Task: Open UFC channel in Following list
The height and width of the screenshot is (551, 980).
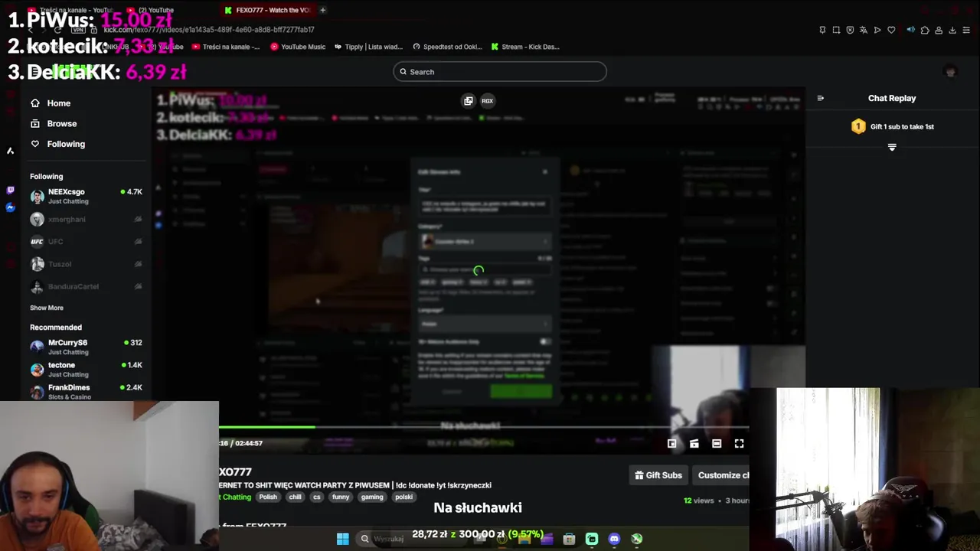Action: [x=86, y=242]
